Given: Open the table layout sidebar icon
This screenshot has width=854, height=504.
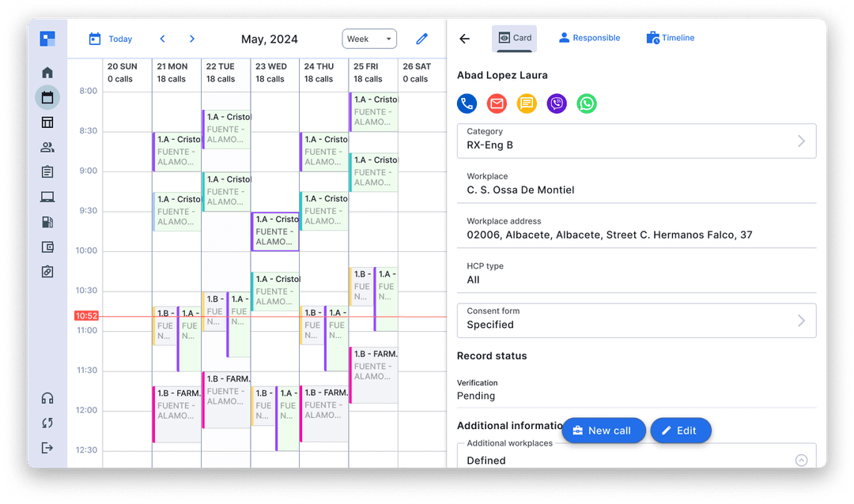Looking at the screenshot, I should (x=47, y=122).
